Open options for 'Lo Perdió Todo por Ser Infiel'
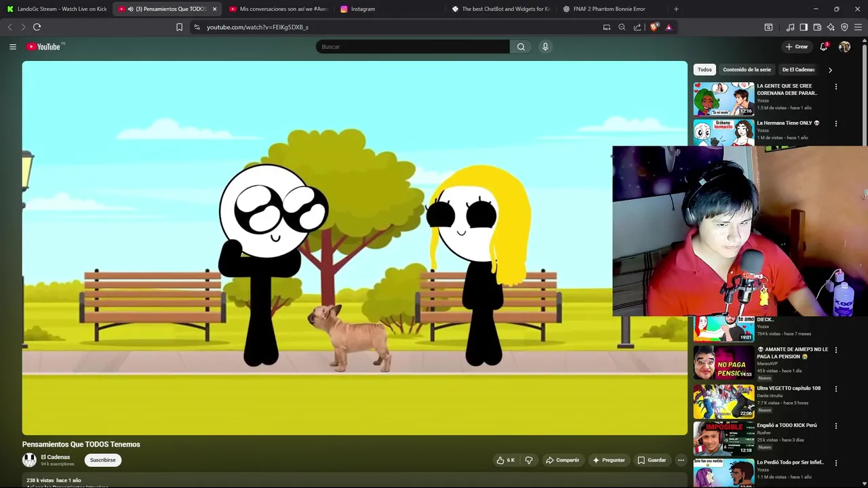 tap(836, 464)
